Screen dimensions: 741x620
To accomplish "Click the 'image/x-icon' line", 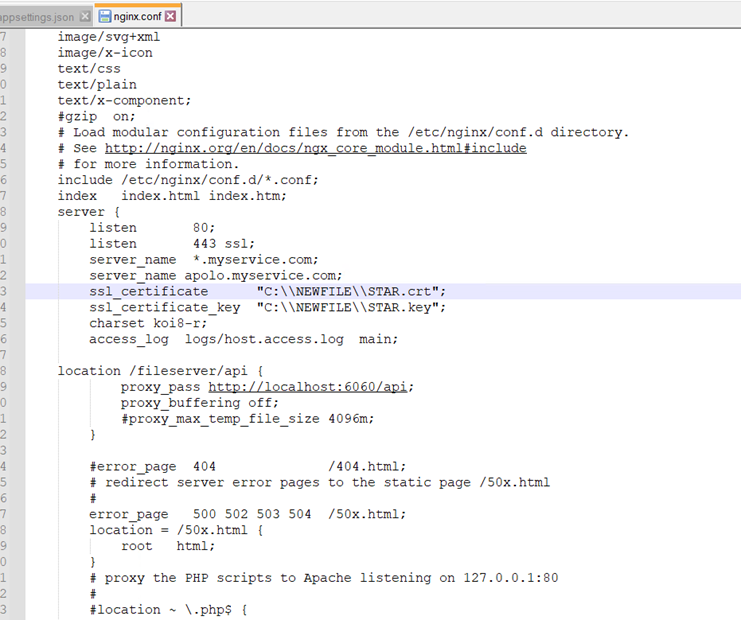I will pyautogui.click(x=105, y=52).
